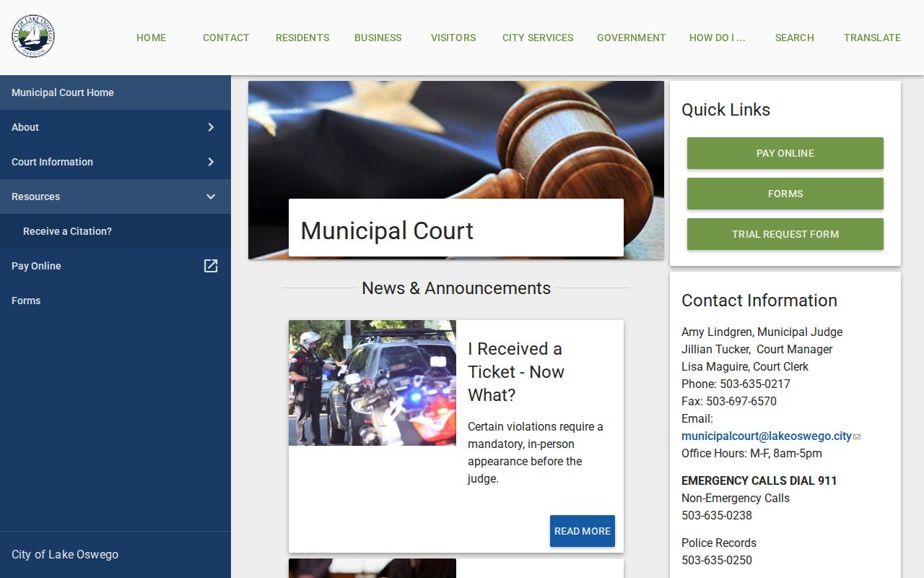
Task: Click SEARCH in the top navigation
Action: tap(795, 38)
